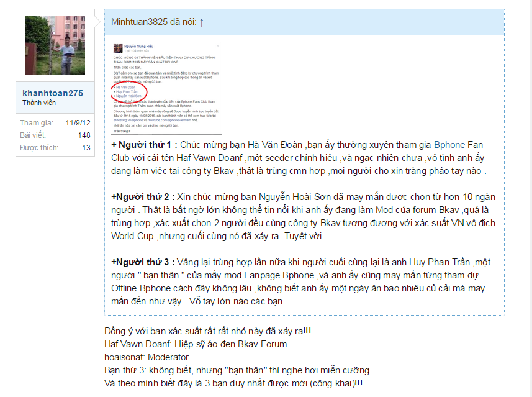Select the 'Được thích:' likes count 13
This screenshot has width=532, height=397.
point(86,148)
